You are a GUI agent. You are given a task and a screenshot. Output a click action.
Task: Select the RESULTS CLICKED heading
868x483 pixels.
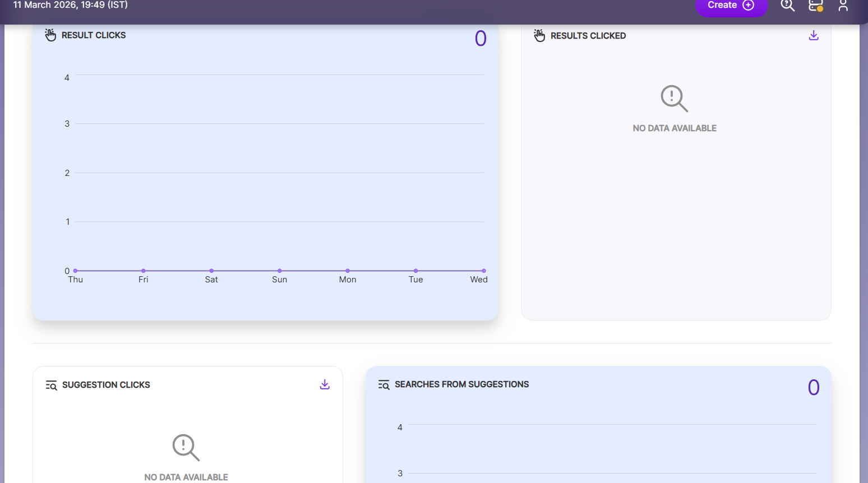pyautogui.click(x=588, y=36)
